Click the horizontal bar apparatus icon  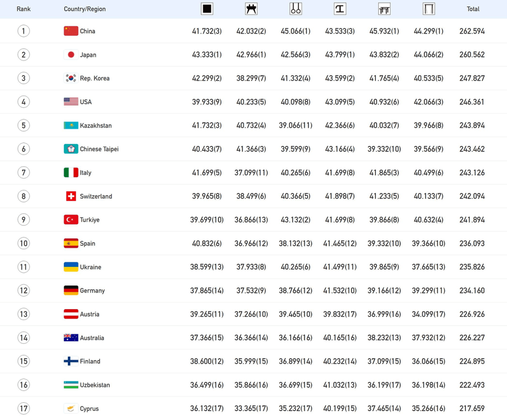[x=429, y=8]
